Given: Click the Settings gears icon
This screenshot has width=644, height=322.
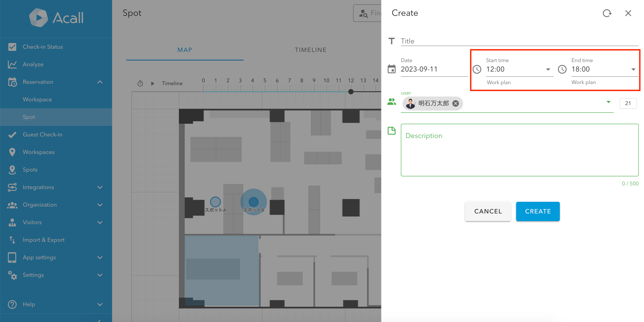Looking at the screenshot, I should coord(12,275).
